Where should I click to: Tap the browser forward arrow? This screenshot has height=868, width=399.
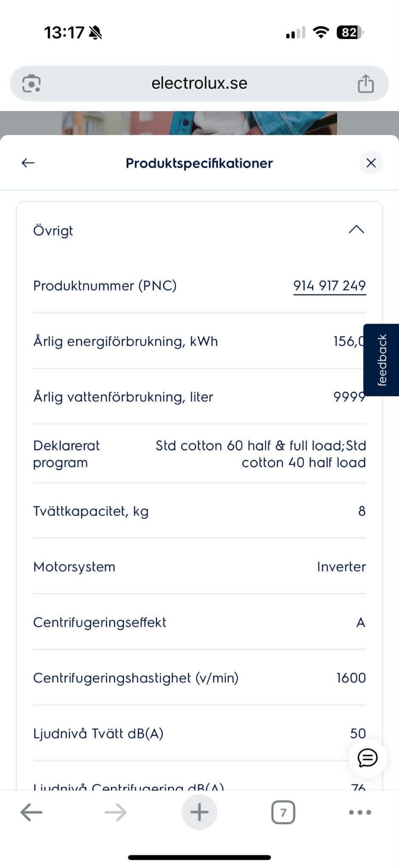point(115,812)
